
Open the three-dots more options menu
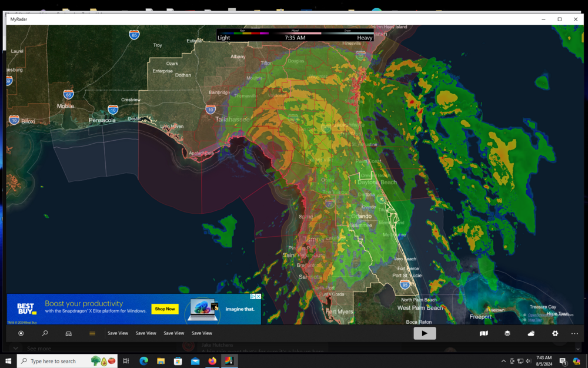(x=574, y=333)
